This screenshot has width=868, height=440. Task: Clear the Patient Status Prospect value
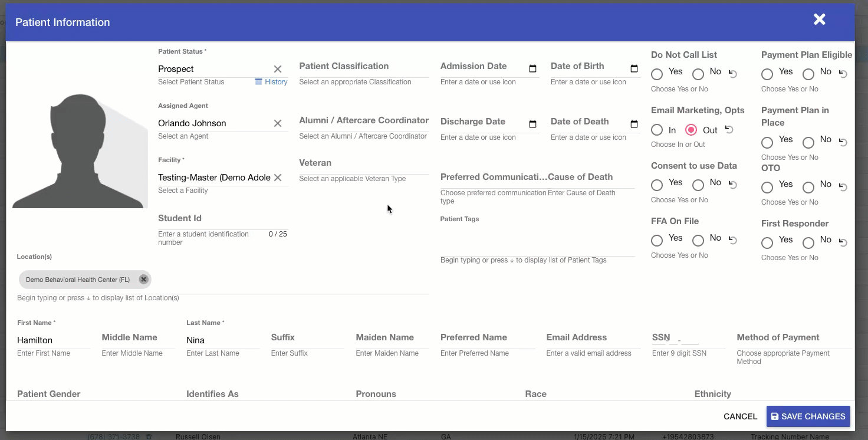[x=277, y=69]
